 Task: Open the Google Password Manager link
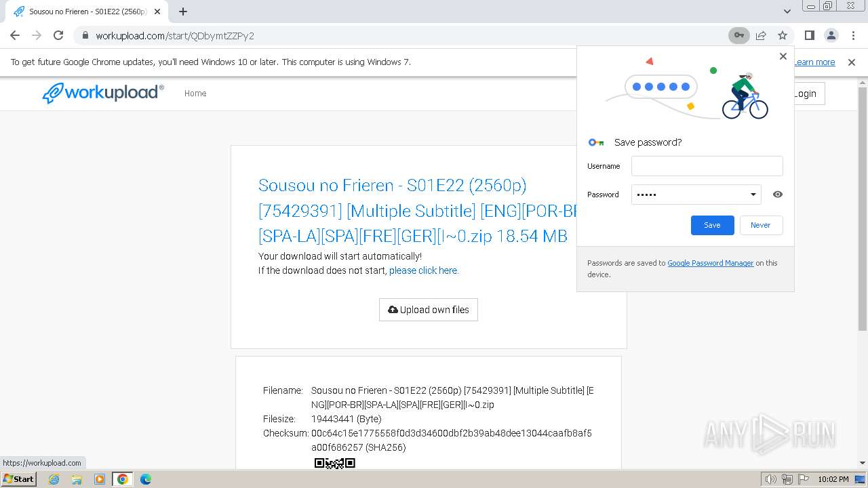[x=710, y=263]
